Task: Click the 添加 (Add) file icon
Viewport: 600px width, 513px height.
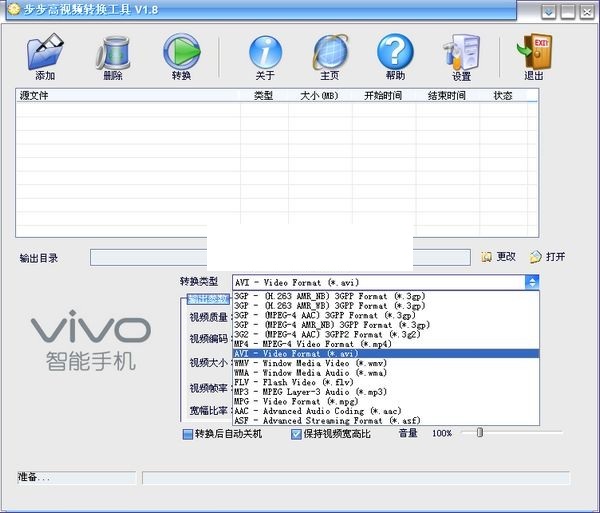Action: coord(45,52)
